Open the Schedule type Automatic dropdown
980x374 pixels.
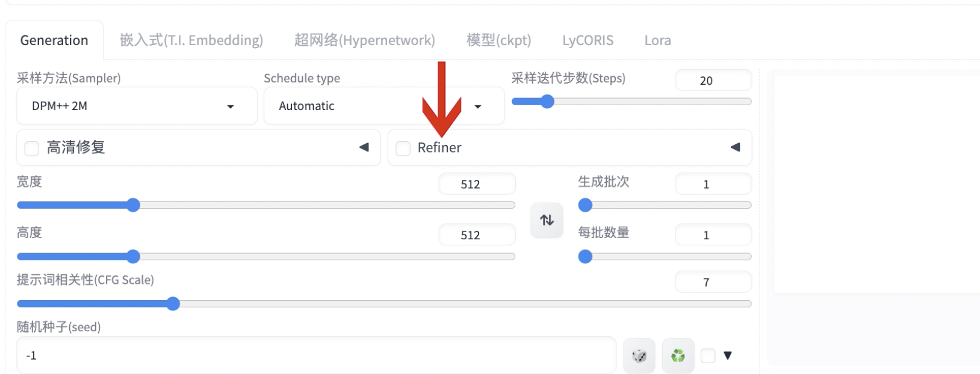(384, 106)
